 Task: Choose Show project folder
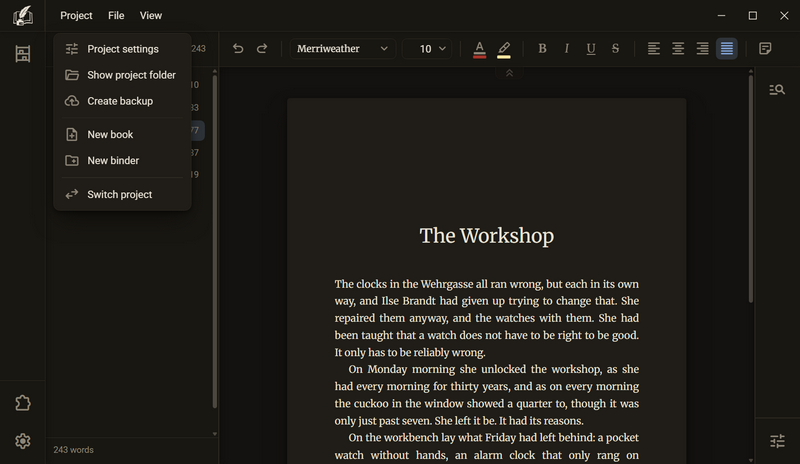[x=122, y=75]
